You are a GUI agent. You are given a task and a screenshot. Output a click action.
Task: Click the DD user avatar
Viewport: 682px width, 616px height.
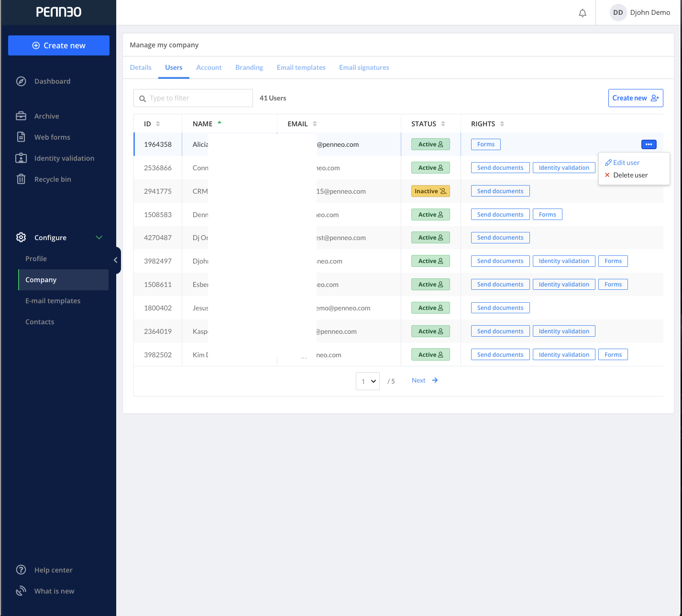click(618, 12)
